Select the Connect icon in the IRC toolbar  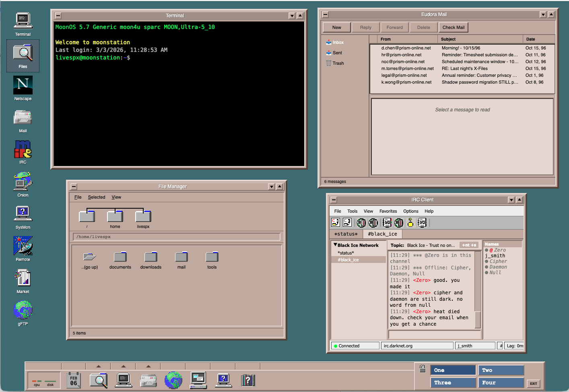click(x=335, y=222)
